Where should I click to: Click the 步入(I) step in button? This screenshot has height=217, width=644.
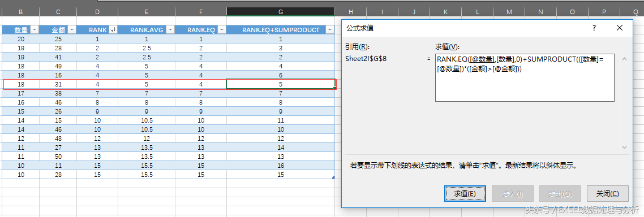point(513,194)
